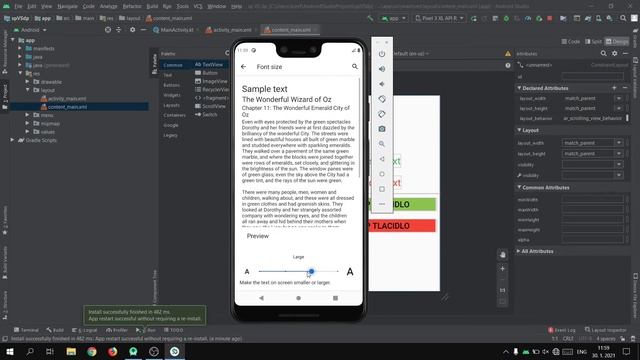
Task: Collapse the Declared Attributes section
Action: point(519,88)
